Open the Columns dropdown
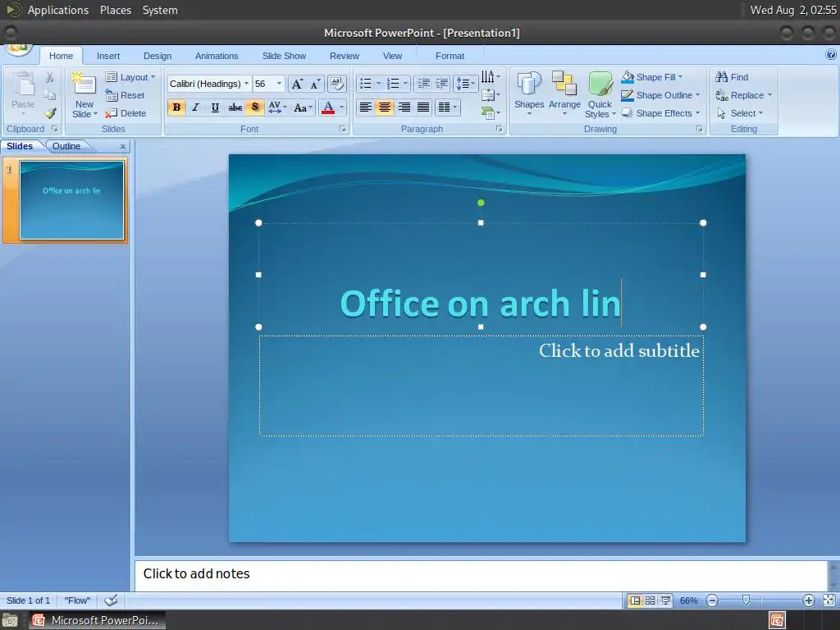Screen dimensions: 840x630 [448, 107]
